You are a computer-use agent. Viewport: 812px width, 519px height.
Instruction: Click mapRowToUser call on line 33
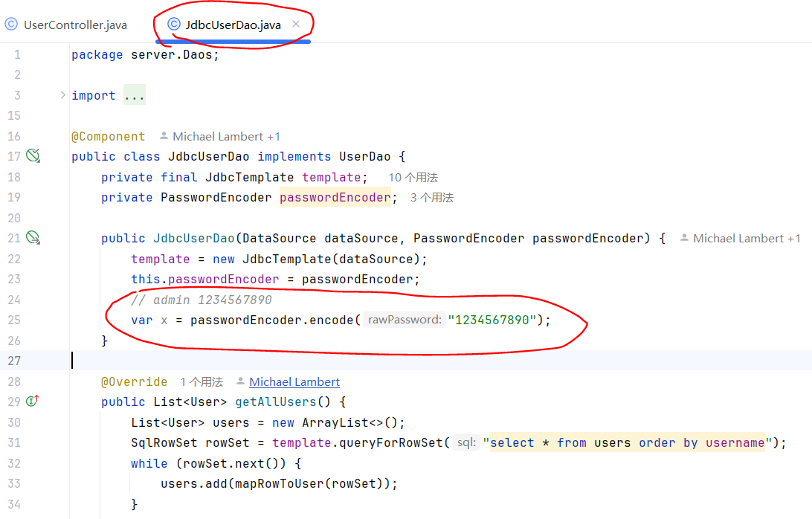(279, 484)
